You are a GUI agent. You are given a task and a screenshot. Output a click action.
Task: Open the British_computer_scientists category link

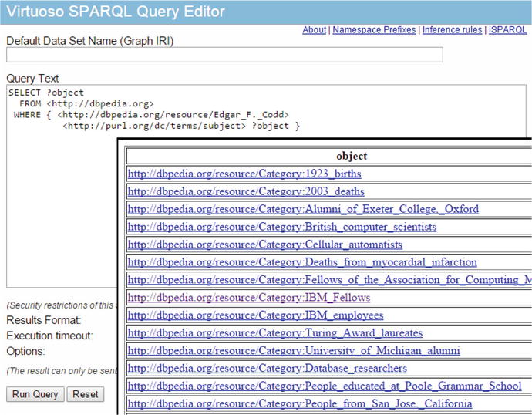[281, 227]
